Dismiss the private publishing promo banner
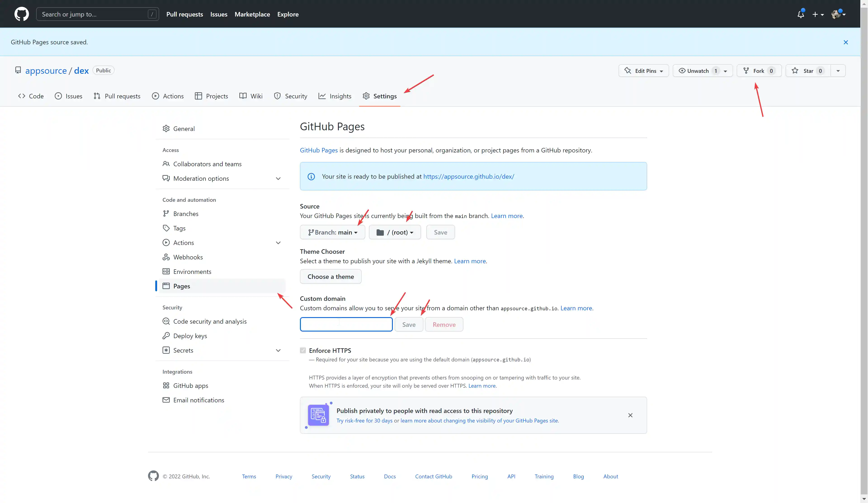 point(630,415)
